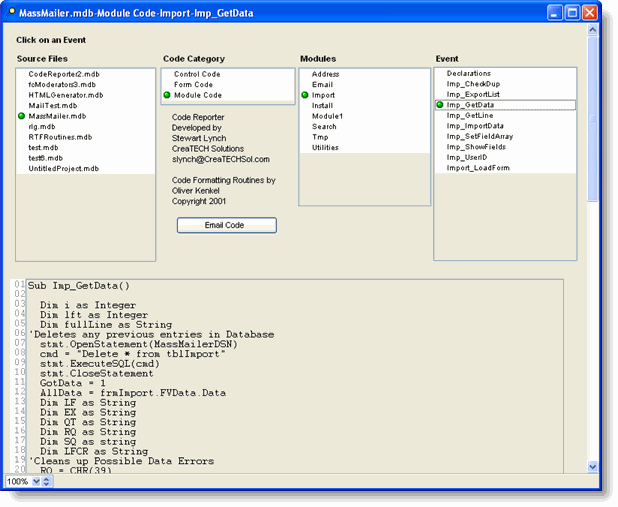
Task: Click green marker next to Imp_GetData
Action: (x=440, y=105)
